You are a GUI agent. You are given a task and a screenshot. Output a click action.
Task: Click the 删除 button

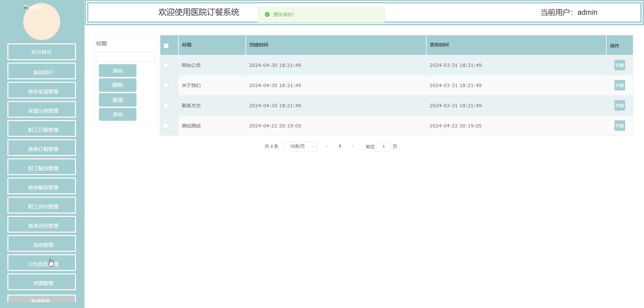click(x=118, y=85)
